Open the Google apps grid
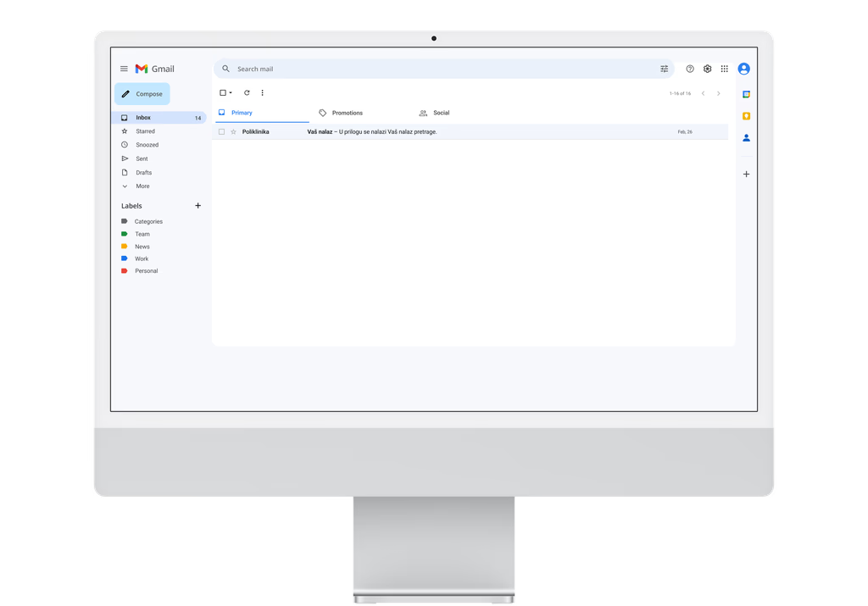The height and width of the screenshot is (606, 868). pyautogui.click(x=725, y=69)
